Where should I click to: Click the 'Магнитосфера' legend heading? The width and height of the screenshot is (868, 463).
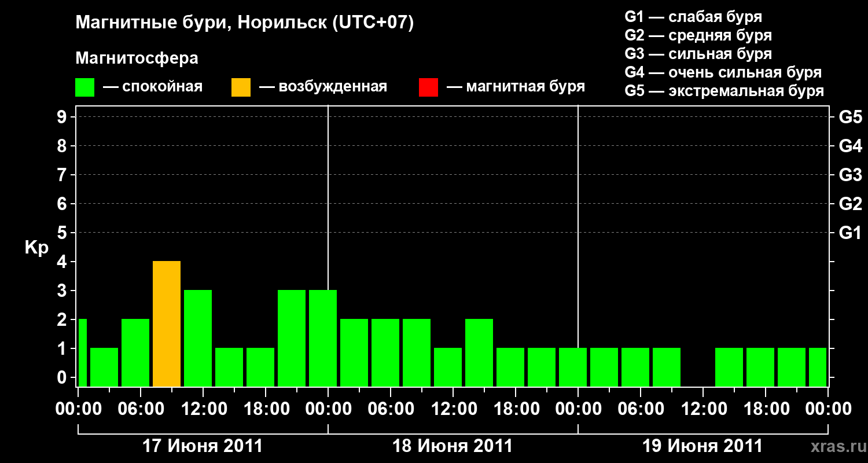(137, 58)
